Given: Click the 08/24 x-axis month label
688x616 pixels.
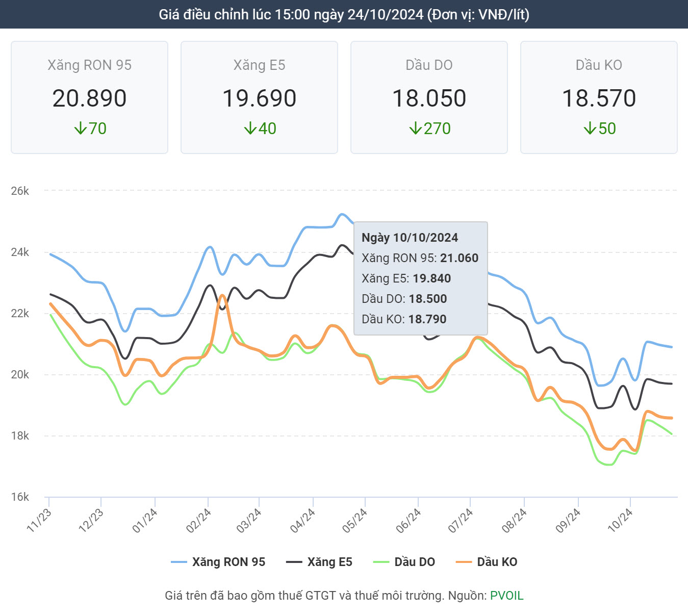Looking at the screenshot, I should (514, 520).
